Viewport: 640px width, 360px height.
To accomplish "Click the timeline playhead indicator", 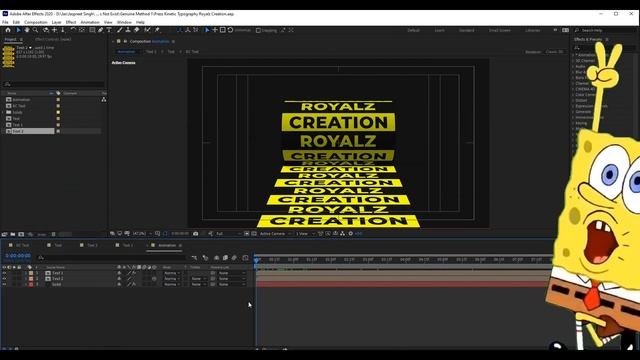I will tap(256, 260).
